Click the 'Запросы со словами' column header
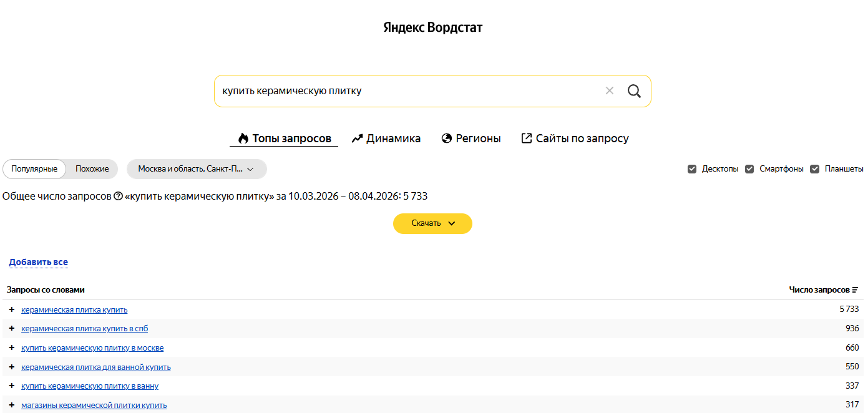868x413 pixels. pos(46,290)
